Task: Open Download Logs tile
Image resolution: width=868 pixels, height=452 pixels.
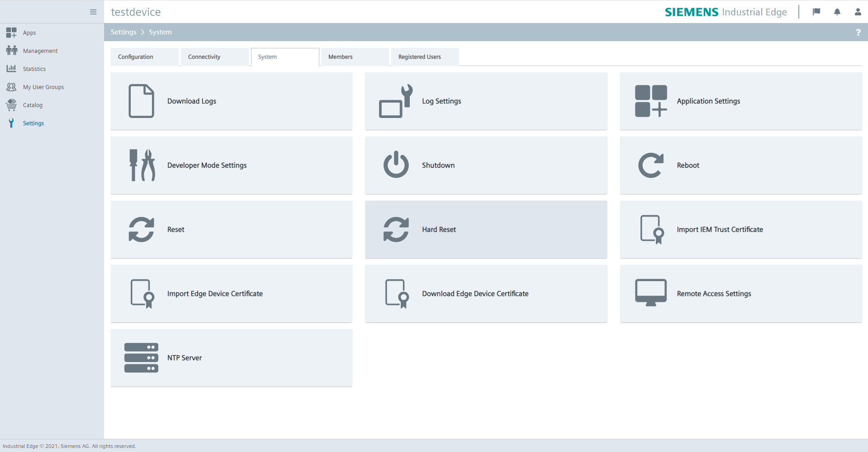Action: [231, 101]
